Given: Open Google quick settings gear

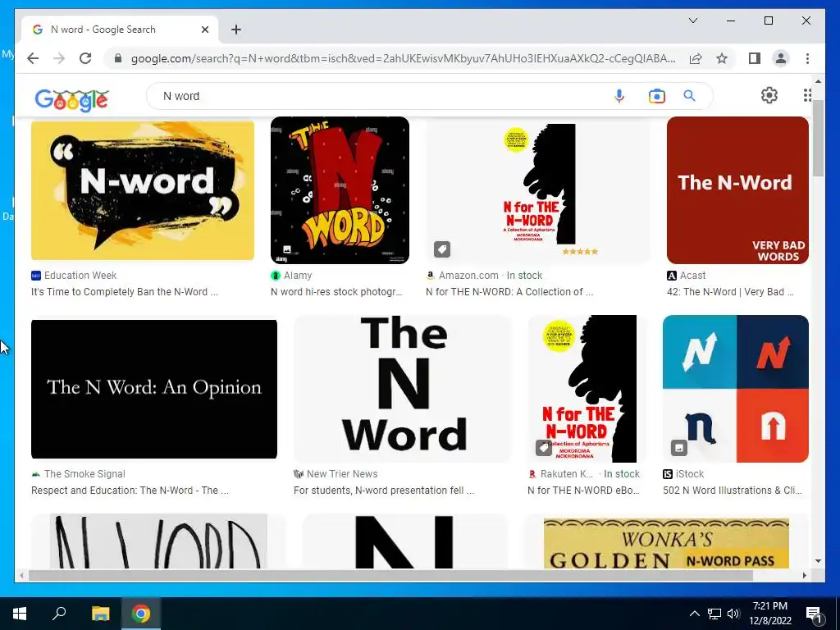Looking at the screenshot, I should 769,95.
